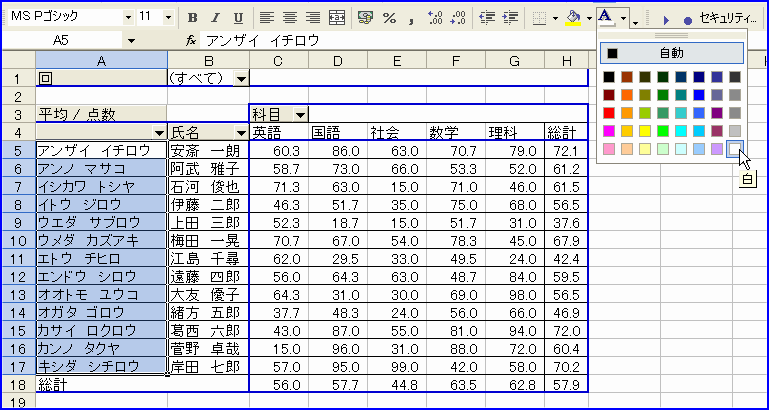The image size is (769, 410).
Task: Apply comma style format
Action: [x=412, y=18]
